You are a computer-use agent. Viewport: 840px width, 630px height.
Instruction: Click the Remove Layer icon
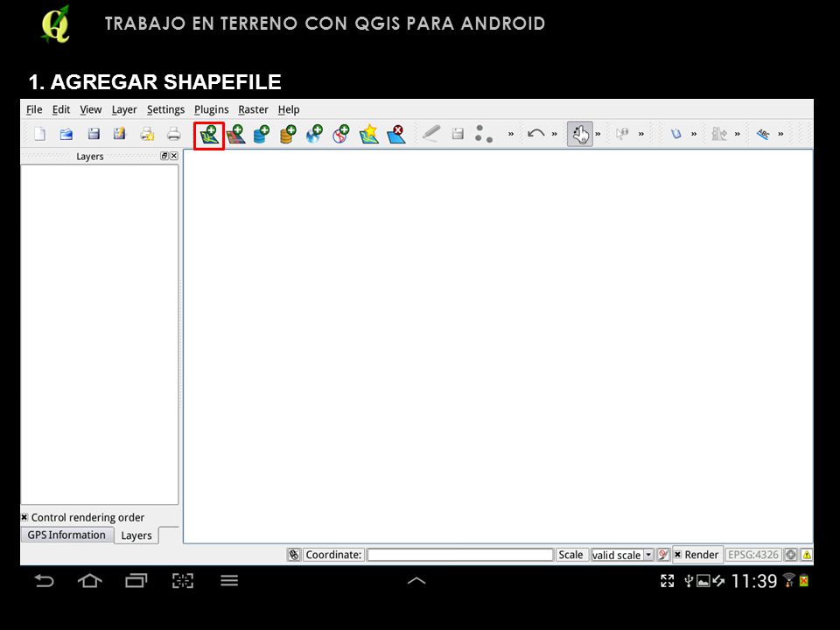coord(396,135)
